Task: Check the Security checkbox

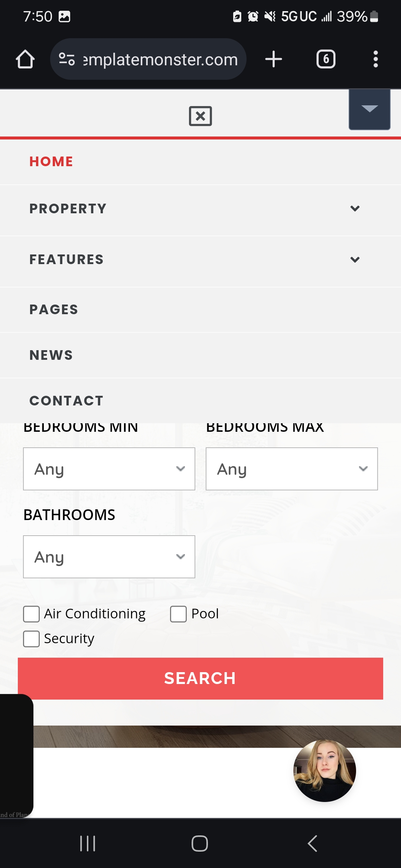Action: [x=31, y=639]
